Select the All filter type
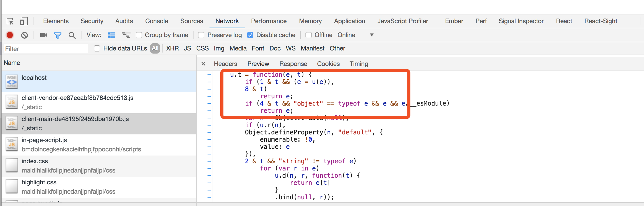Image resolution: width=644 pixels, height=206 pixels. (155, 48)
